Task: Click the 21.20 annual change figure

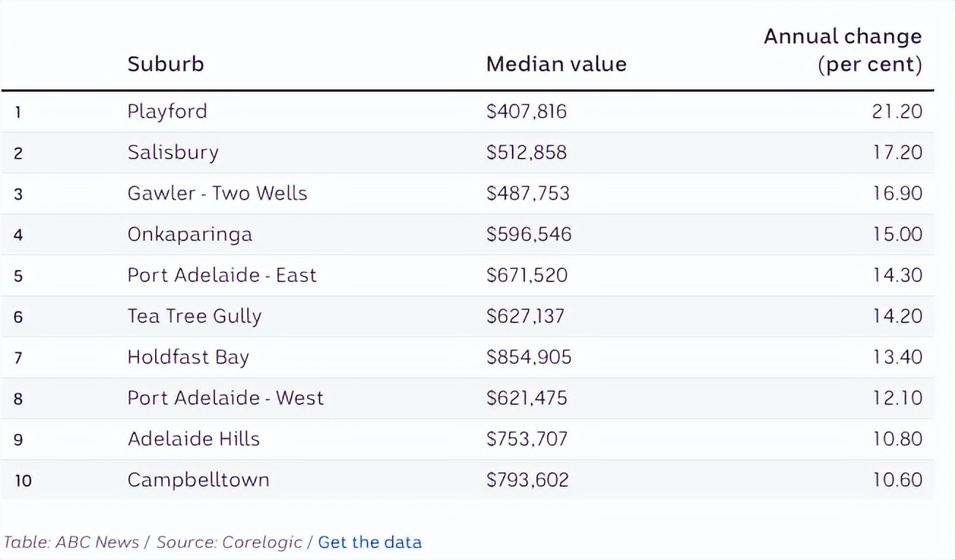Action: point(897,111)
